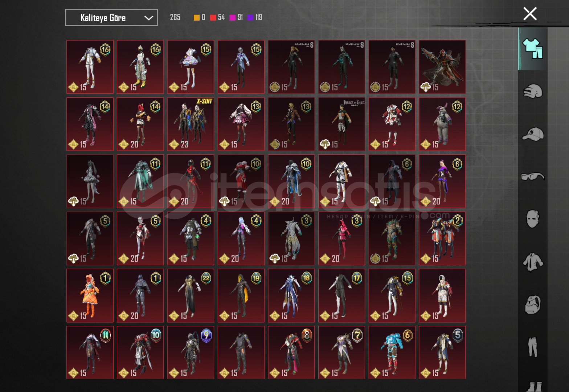Screen dimensions: 569x392
Task: Open the backpack category in sidebar
Action: pyautogui.click(x=533, y=304)
